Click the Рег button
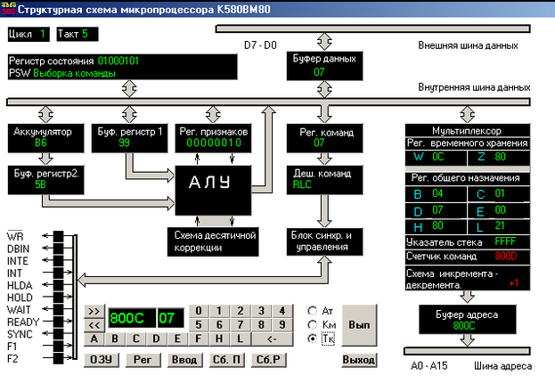The width and height of the screenshot is (555, 392). pyautogui.click(x=143, y=359)
